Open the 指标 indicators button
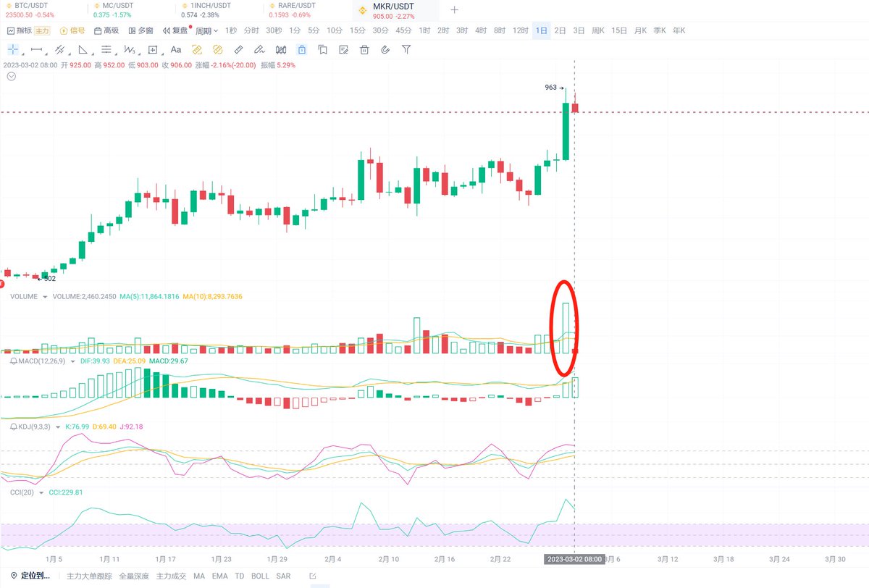Viewport: 869px width, 588px height. tap(21, 30)
